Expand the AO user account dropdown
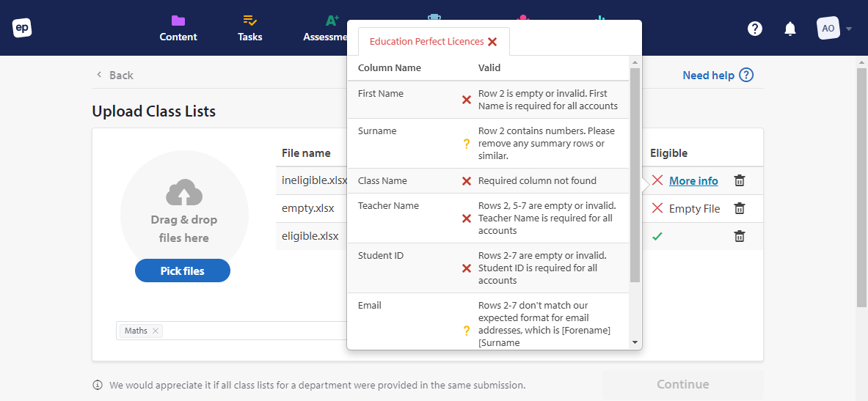The image size is (868, 401). (835, 29)
